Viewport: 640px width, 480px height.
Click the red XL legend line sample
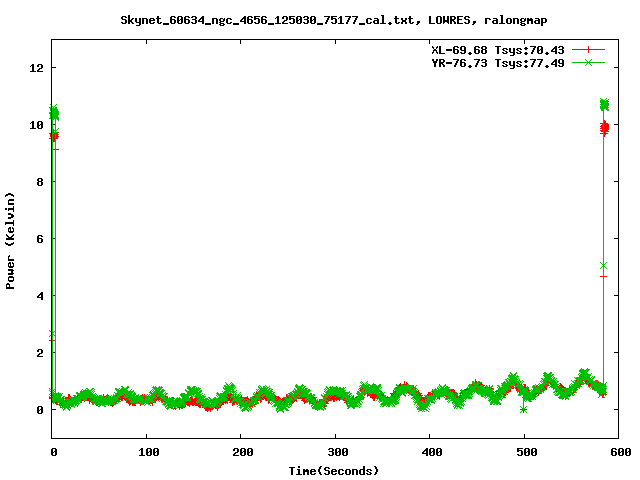pos(588,50)
